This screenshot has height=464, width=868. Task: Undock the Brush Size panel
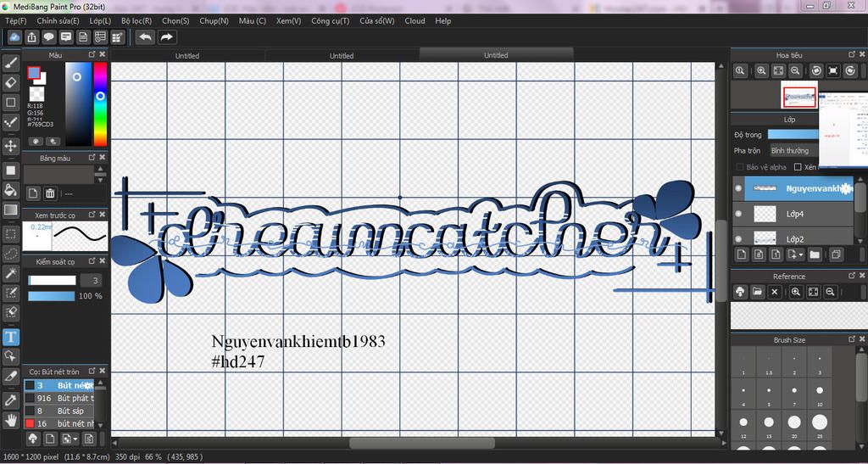[x=852, y=338]
